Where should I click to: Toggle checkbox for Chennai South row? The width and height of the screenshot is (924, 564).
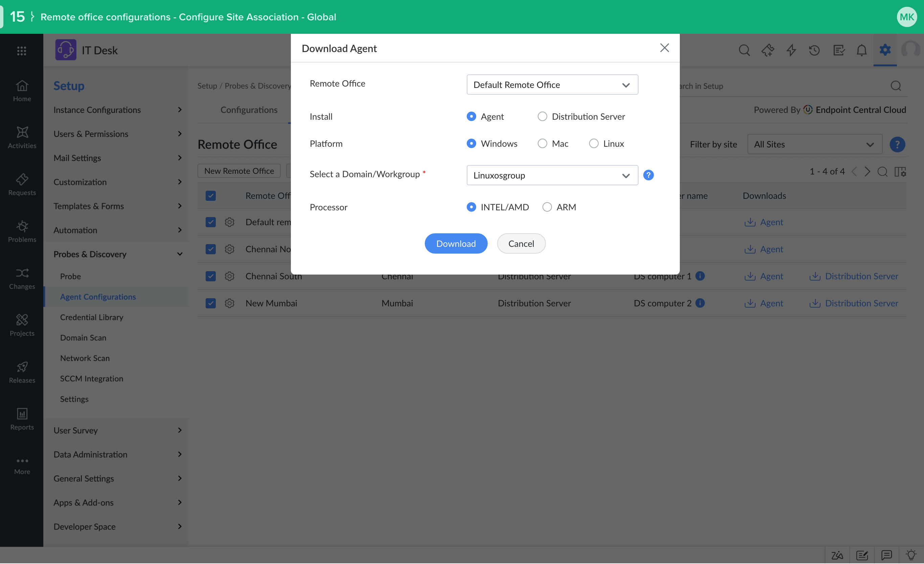pos(211,276)
